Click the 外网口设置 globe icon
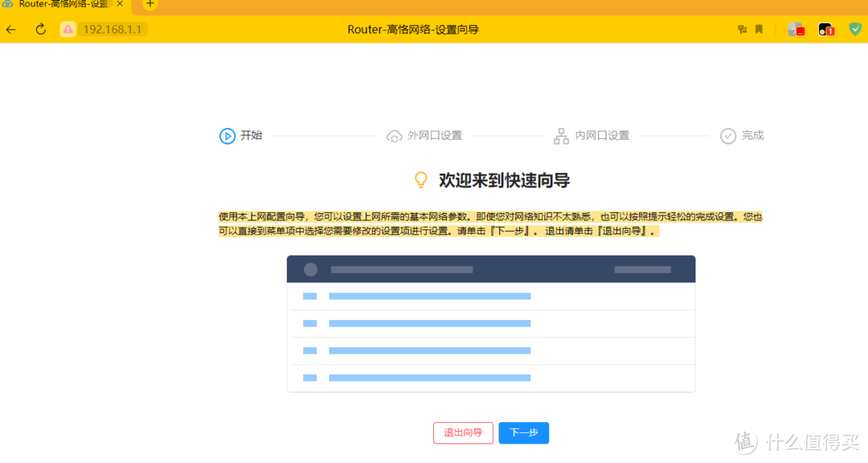868x463 pixels. 394,135
